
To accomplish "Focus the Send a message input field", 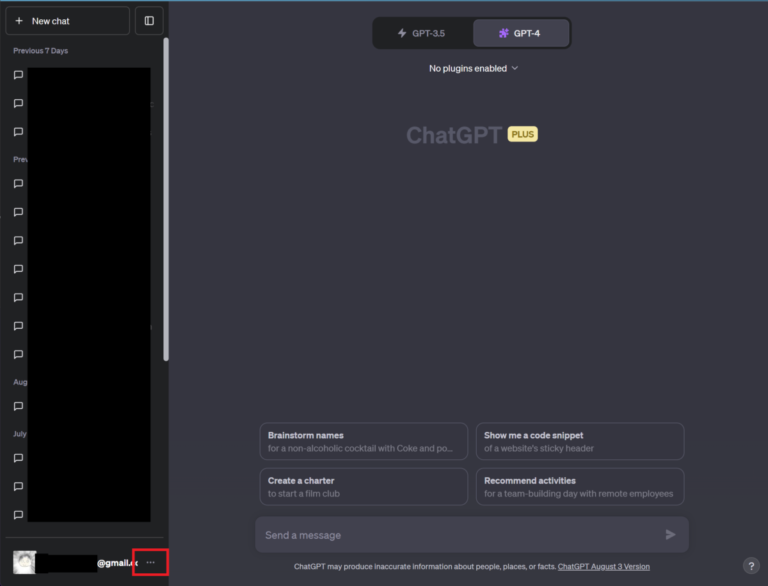I will [460, 535].
